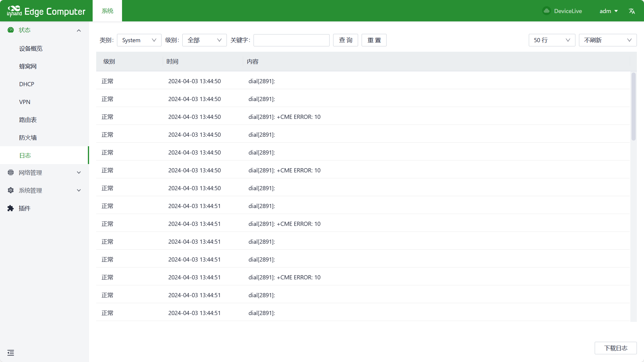Image resolution: width=644 pixels, height=362 pixels.
Task: Click the DeviceLive link
Action: pyautogui.click(x=568, y=11)
